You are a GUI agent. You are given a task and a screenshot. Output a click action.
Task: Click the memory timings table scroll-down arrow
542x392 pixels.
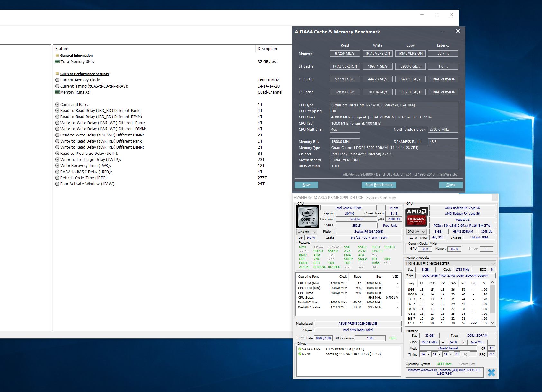(492, 323)
